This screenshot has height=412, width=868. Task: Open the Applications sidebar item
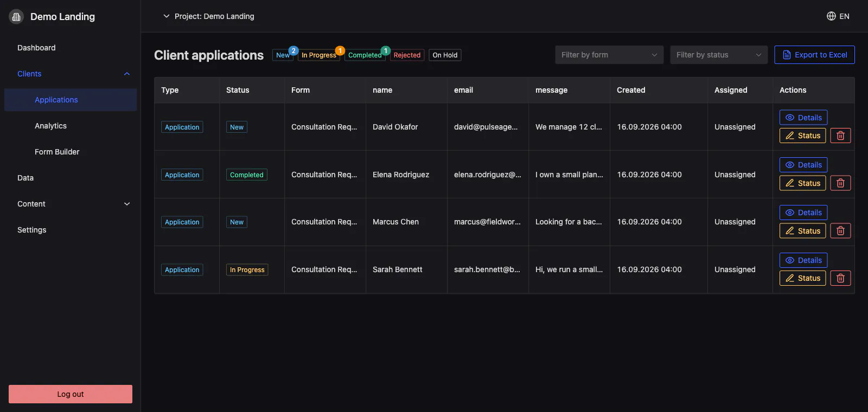point(71,100)
